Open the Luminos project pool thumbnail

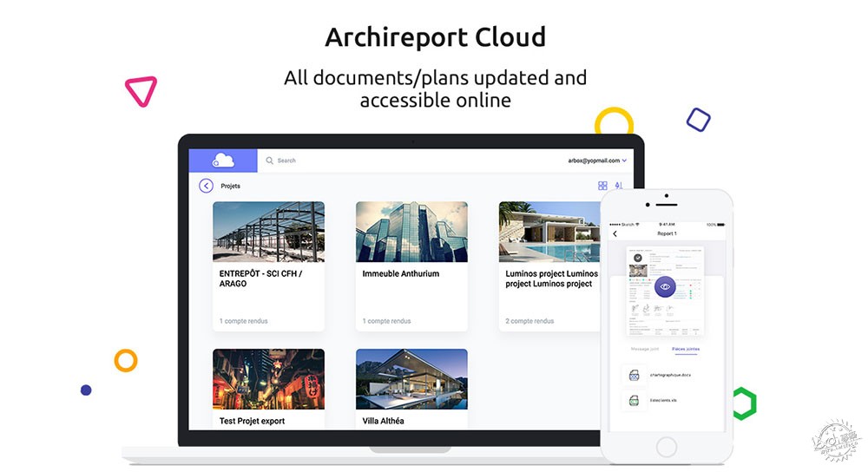click(549, 232)
